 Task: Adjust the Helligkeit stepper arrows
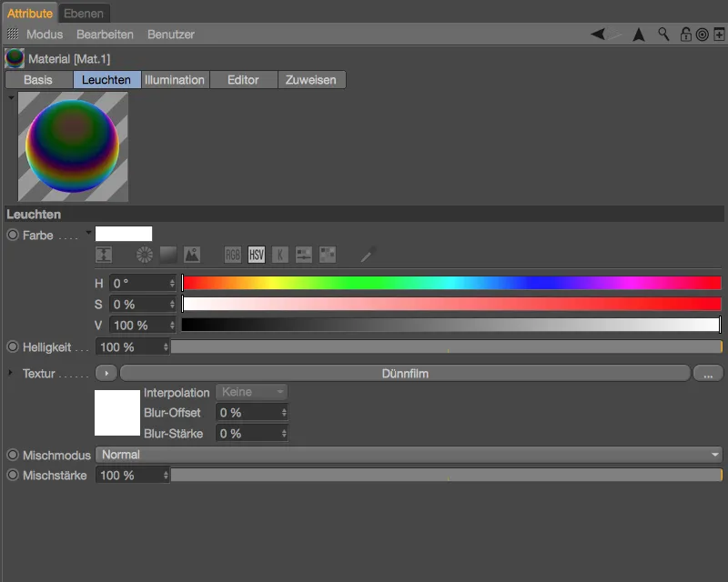(x=166, y=346)
